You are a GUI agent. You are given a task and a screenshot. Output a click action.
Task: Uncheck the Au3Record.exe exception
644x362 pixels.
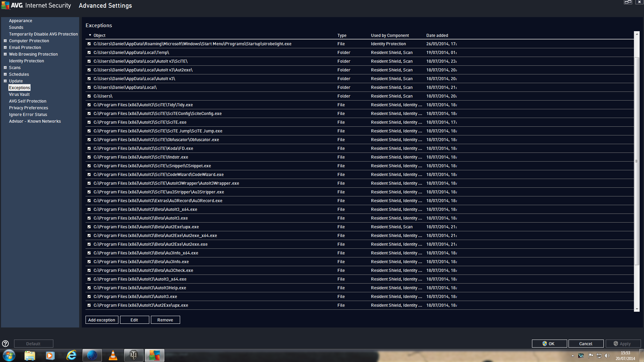[89, 201]
